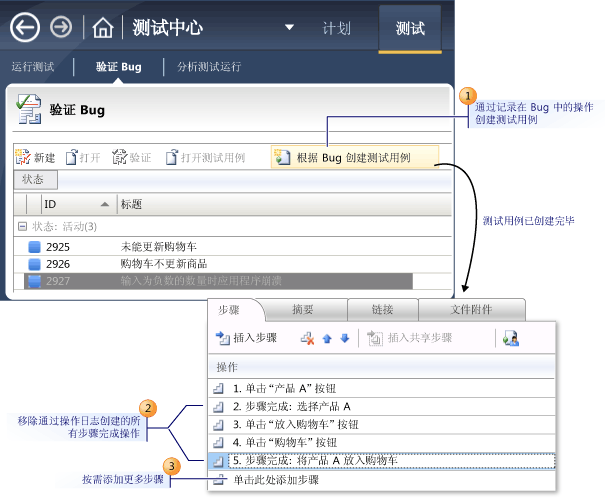Open the 测试中心 dropdown arrow
The image size is (605, 499).
click(289, 27)
